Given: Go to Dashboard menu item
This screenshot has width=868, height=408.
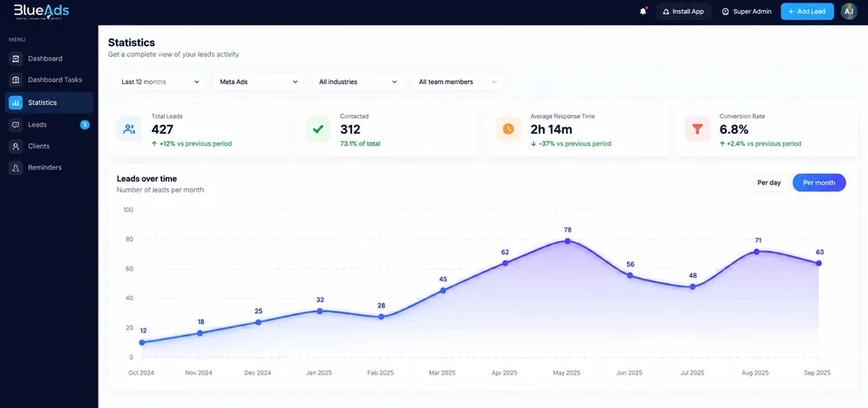Looking at the screenshot, I should [49, 59].
